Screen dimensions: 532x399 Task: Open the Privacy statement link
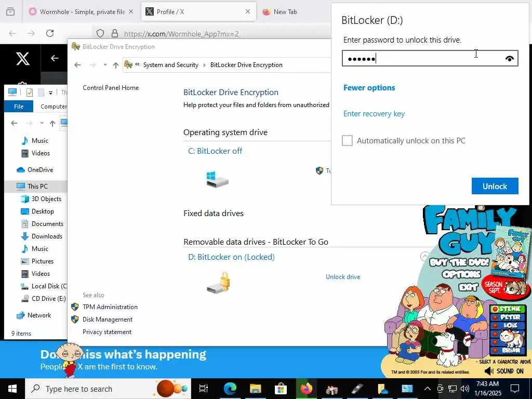[107, 332]
